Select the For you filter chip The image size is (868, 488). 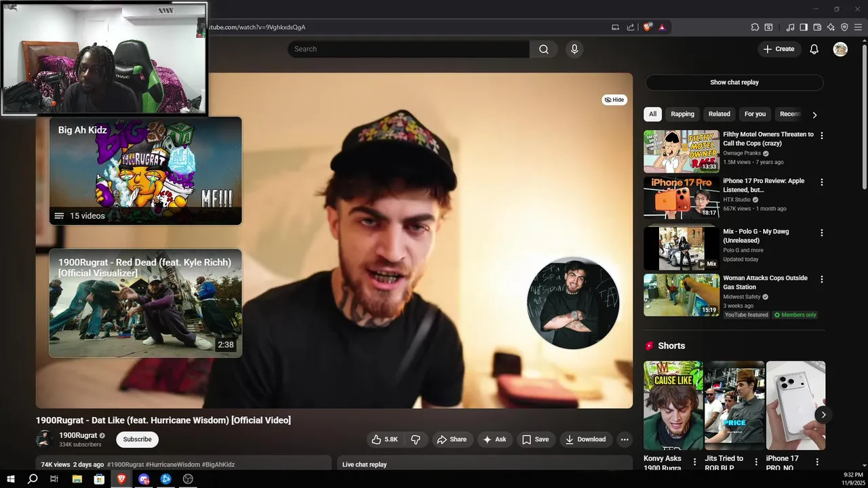pyautogui.click(x=755, y=114)
